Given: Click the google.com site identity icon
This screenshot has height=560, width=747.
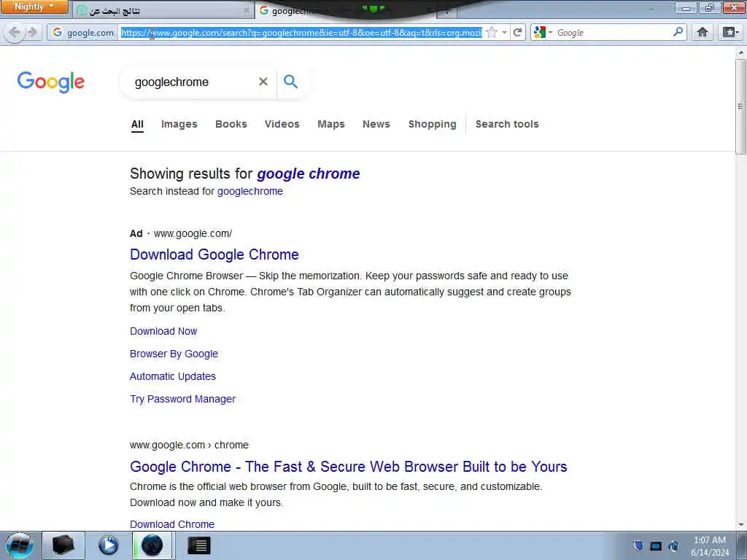Looking at the screenshot, I should pos(83,32).
